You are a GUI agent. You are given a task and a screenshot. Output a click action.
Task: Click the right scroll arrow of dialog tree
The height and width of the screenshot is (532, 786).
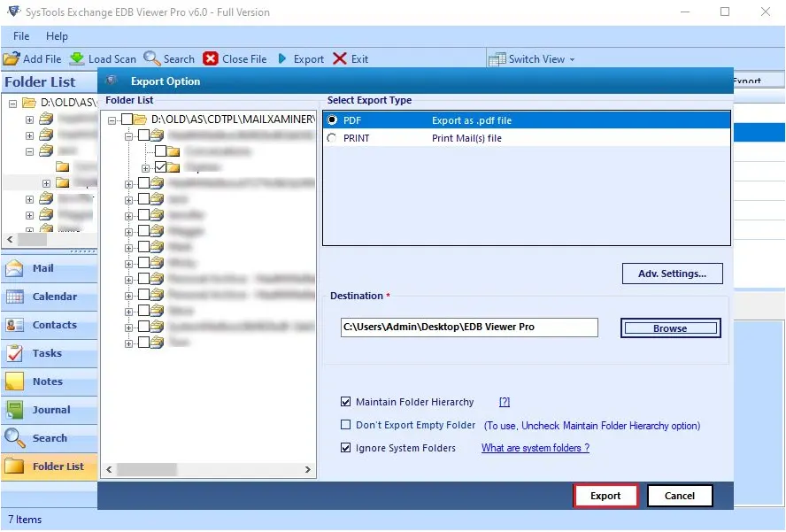[x=308, y=470]
